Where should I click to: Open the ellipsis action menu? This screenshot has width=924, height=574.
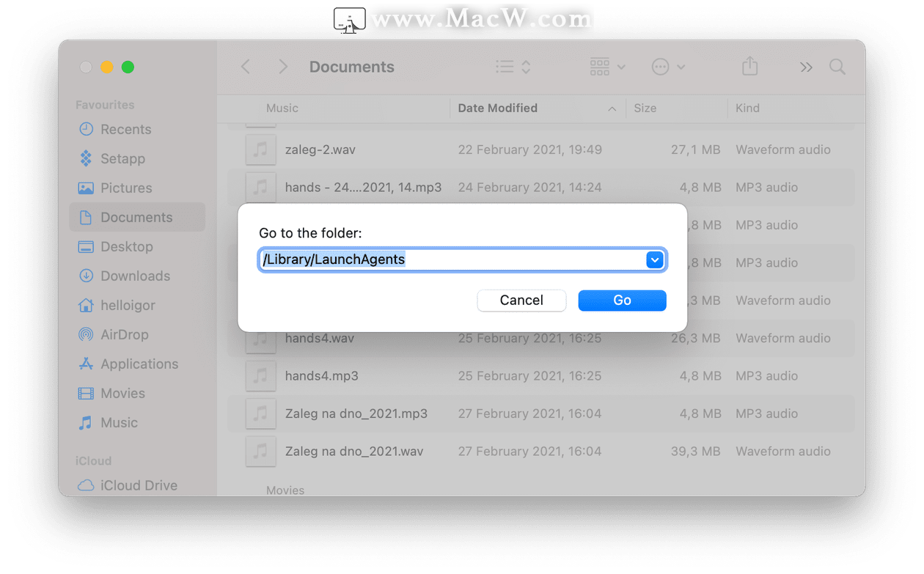[668, 67]
